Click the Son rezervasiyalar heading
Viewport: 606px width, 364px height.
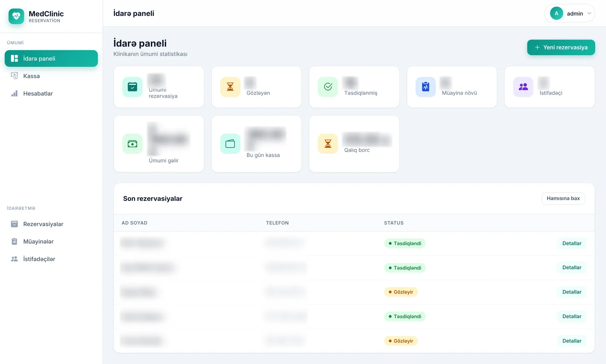153,198
